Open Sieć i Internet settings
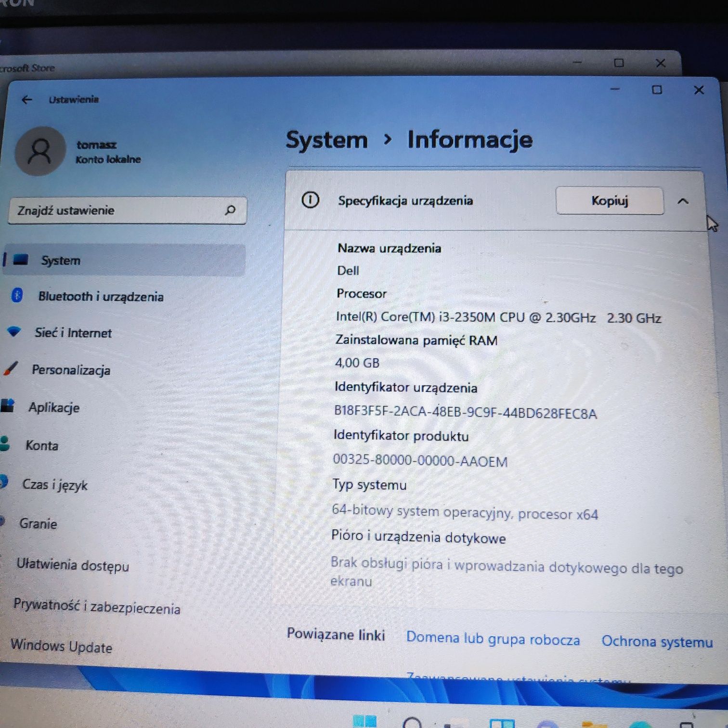 73,333
